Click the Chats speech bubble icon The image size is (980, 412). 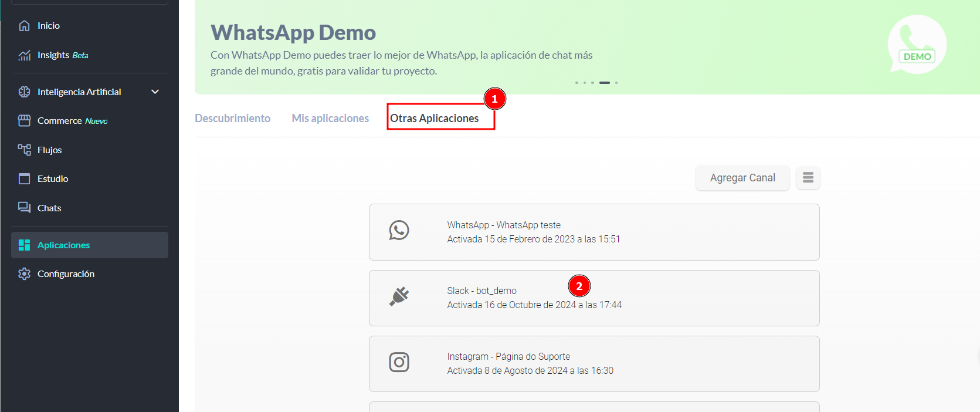24,208
